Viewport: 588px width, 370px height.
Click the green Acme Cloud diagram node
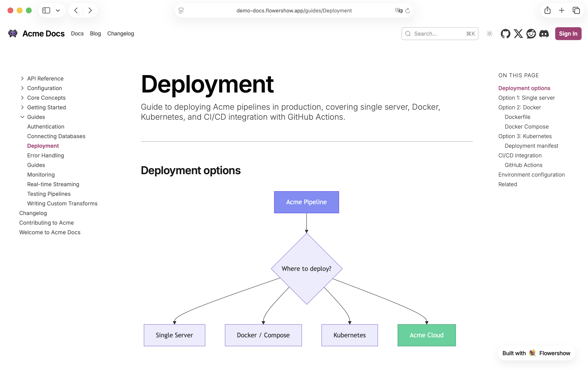(x=426, y=335)
